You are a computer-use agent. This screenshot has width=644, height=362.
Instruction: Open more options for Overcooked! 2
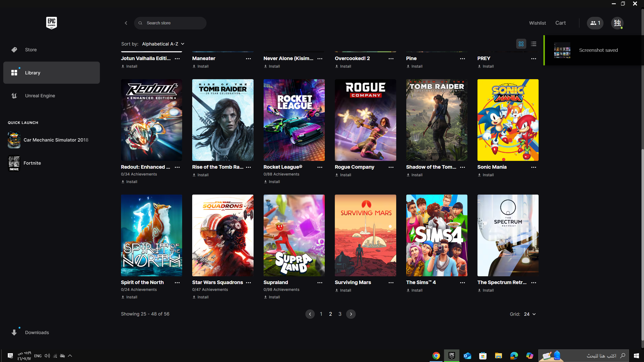click(391, 59)
